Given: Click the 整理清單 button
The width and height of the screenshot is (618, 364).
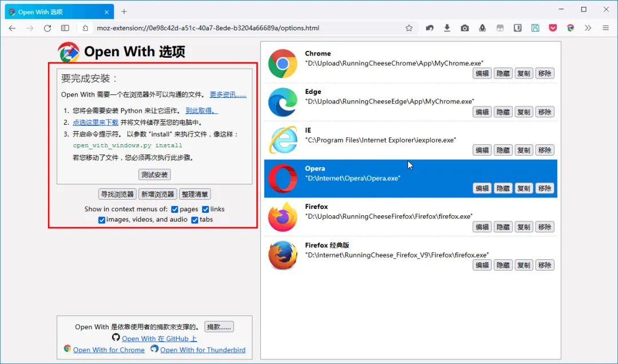Looking at the screenshot, I should [195, 194].
